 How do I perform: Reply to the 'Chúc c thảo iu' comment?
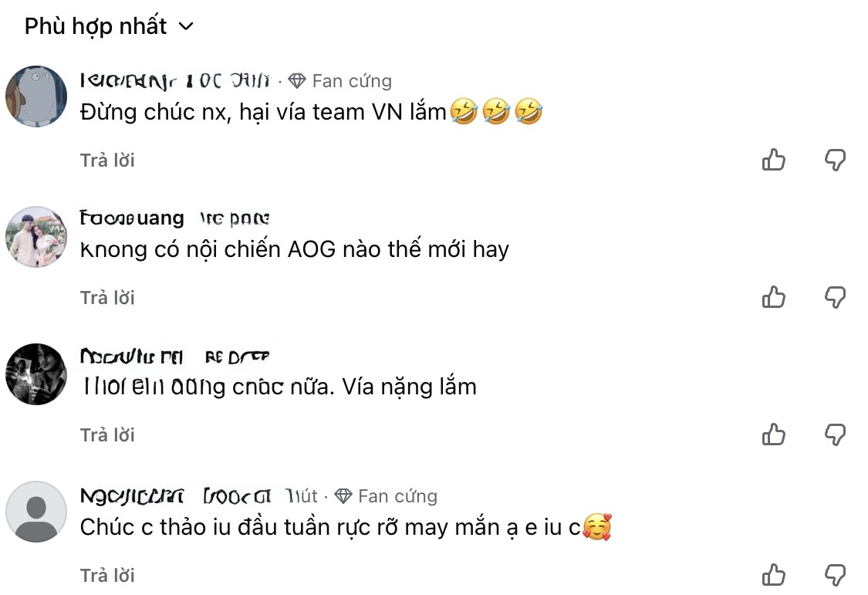(107, 575)
